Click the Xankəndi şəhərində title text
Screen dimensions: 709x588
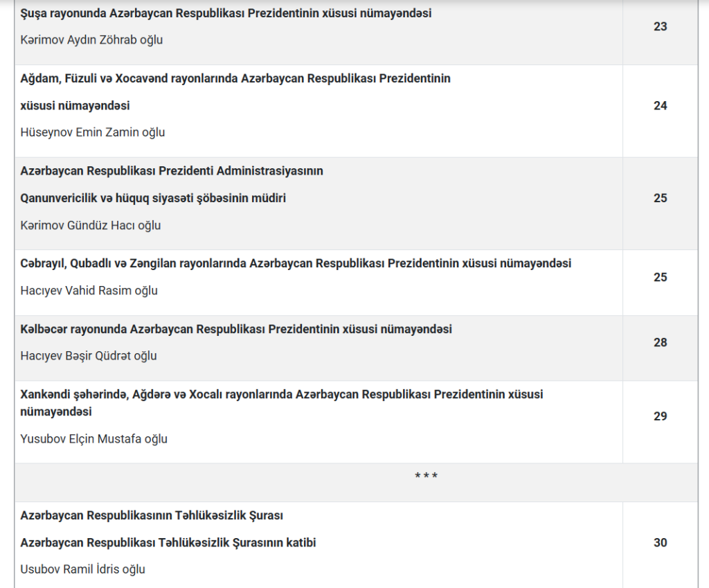282,395
